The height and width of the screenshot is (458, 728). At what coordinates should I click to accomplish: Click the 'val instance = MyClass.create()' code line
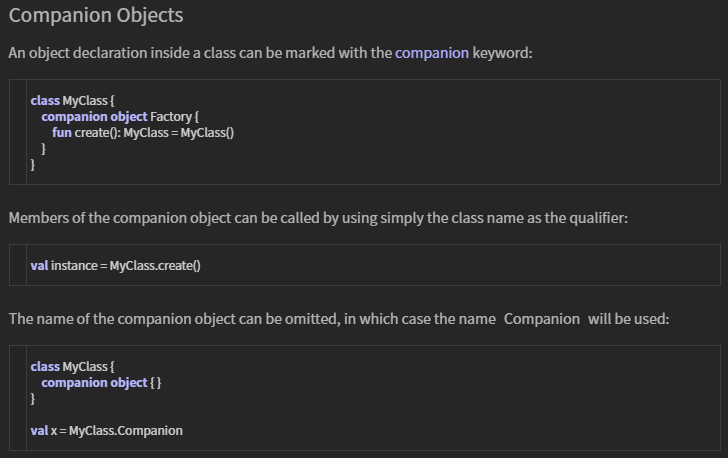coord(116,266)
